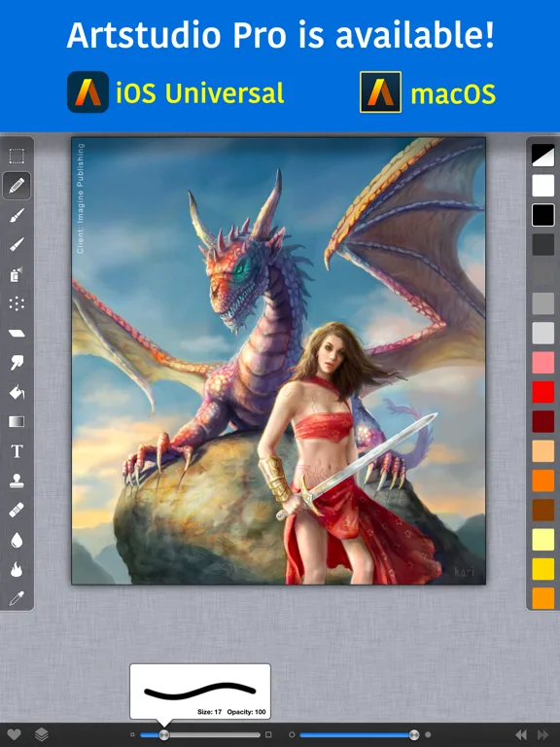
Task: Tap the brush stroke preview popup
Action: pos(200,692)
